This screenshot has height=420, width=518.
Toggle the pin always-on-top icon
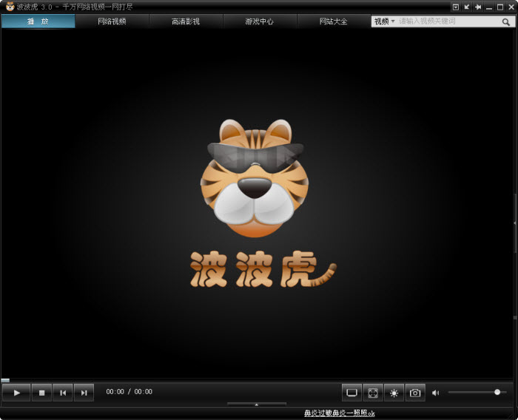point(478,7)
